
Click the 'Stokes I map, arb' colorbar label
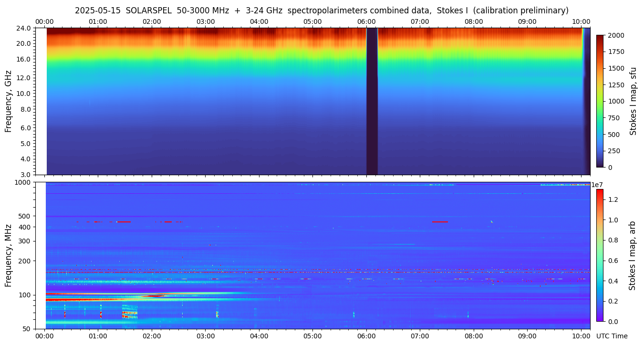(x=632, y=255)
